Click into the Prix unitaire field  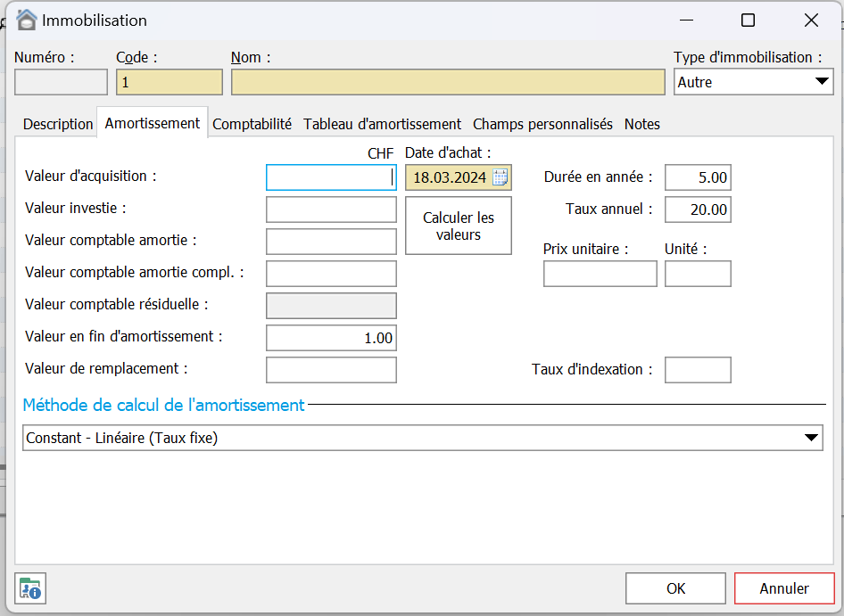point(600,274)
